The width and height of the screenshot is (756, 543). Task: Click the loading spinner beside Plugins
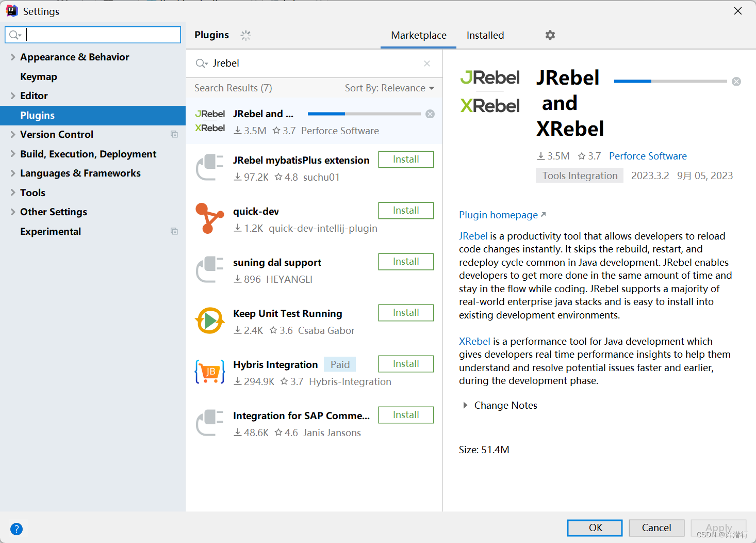pos(245,35)
